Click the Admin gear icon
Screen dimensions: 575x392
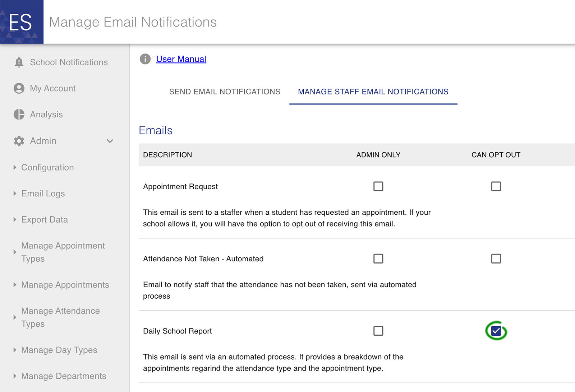(19, 141)
